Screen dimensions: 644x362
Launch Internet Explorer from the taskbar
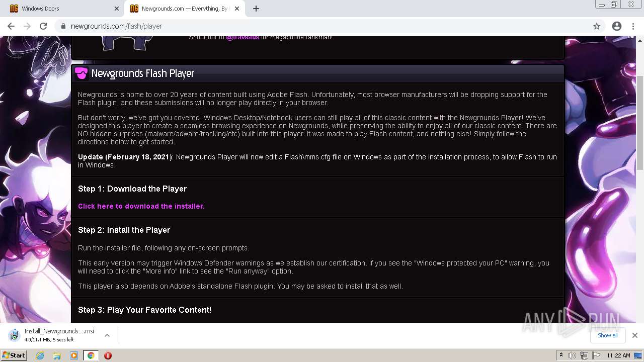point(40,355)
